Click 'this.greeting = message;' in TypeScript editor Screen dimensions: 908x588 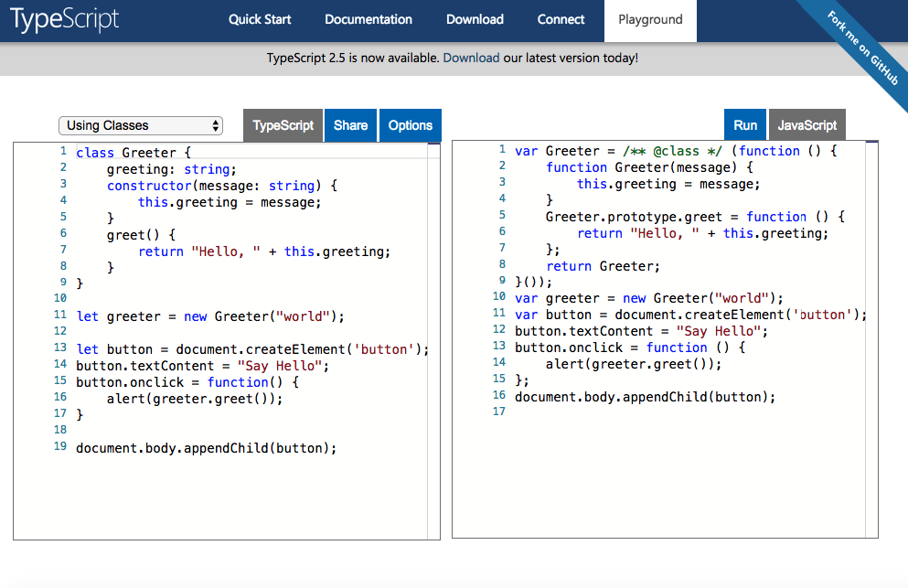[x=230, y=202]
